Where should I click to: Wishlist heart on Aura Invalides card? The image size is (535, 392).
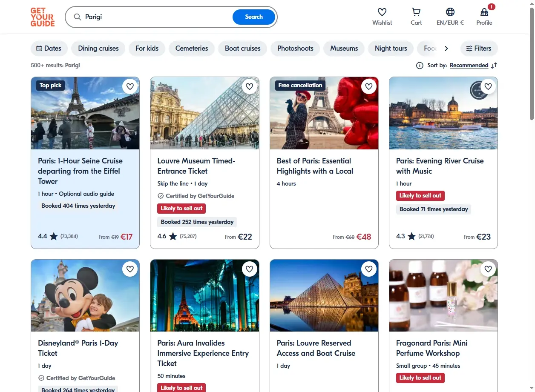point(250,269)
